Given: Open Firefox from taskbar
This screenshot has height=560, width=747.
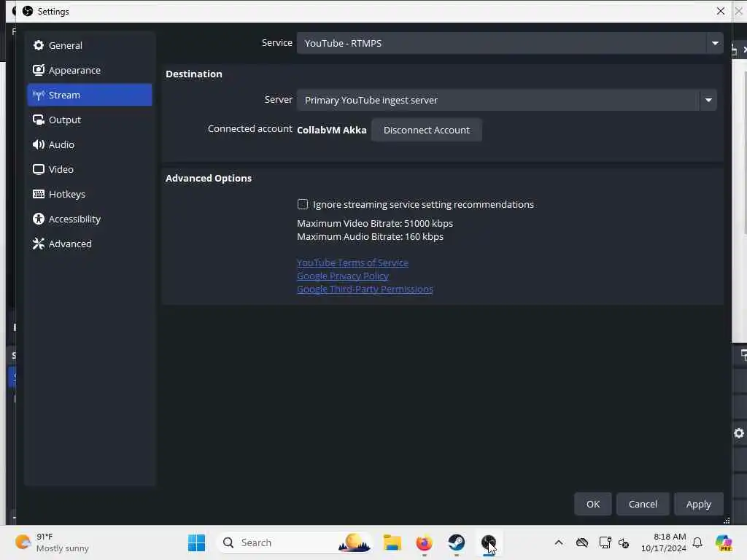Looking at the screenshot, I should (424, 542).
